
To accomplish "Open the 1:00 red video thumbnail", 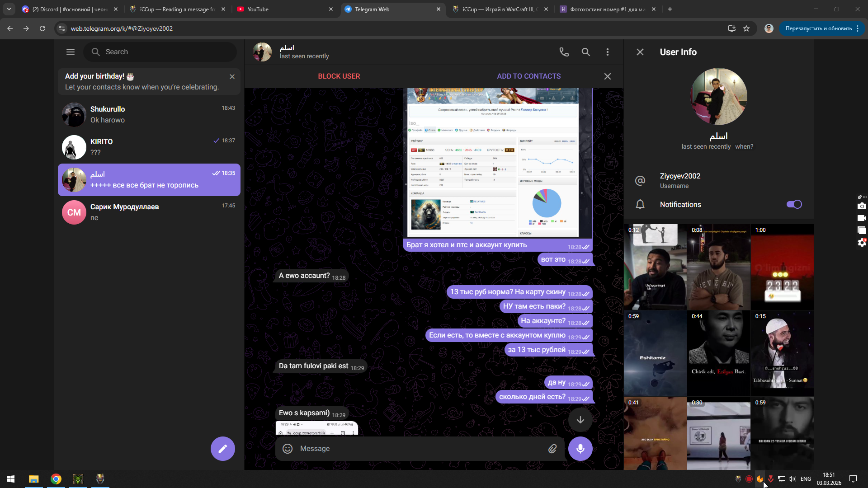I will point(782,267).
